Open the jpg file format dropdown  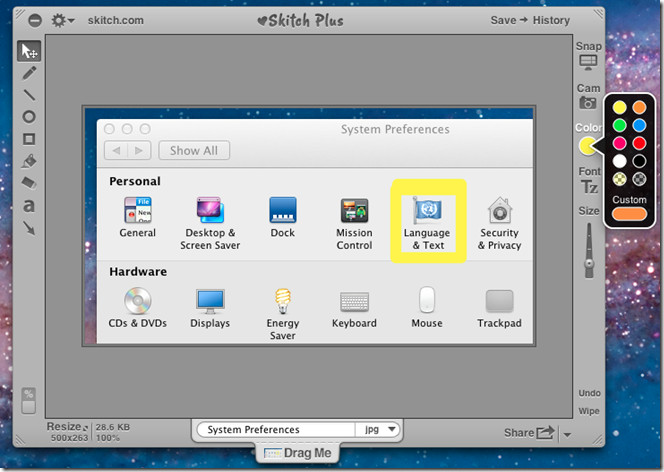pyautogui.click(x=379, y=430)
